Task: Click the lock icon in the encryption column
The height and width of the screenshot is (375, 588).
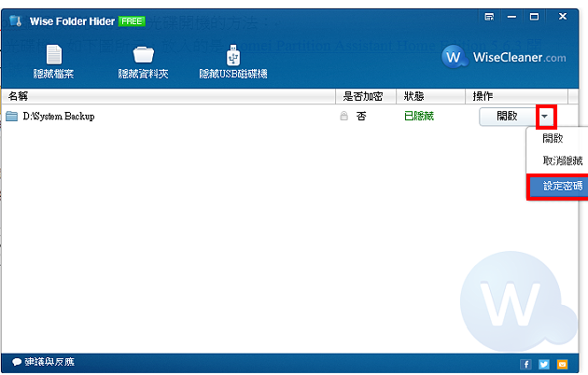Action: coord(343,116)
